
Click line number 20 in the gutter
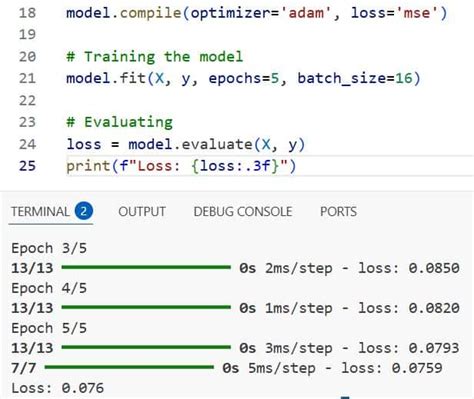pyautogui.click(x=27, y=56)
